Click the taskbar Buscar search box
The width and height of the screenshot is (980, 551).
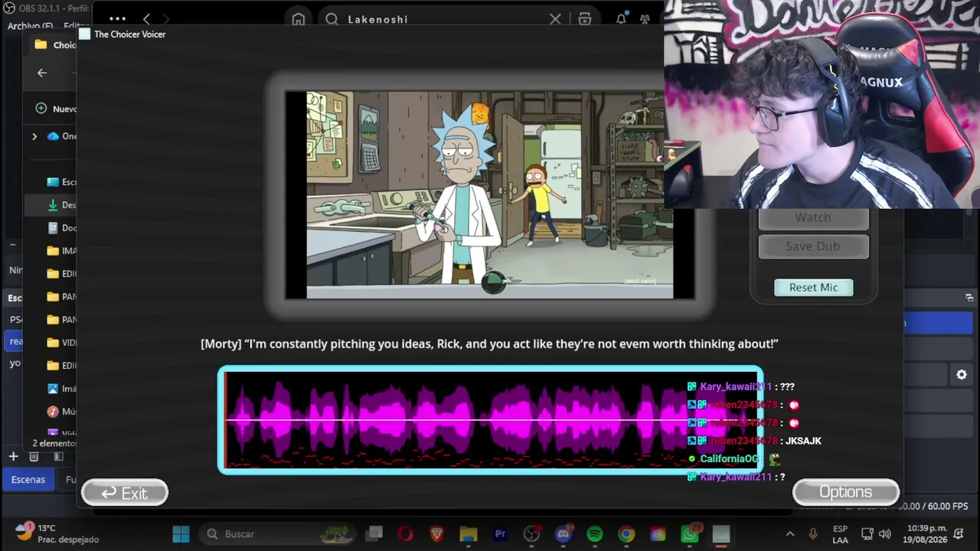pos(279,534)
